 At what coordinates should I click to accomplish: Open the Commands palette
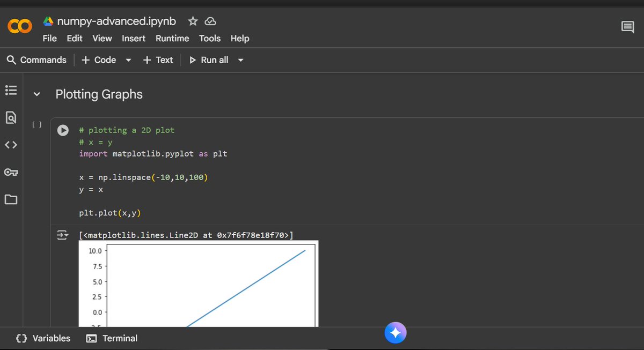[36, 60]
